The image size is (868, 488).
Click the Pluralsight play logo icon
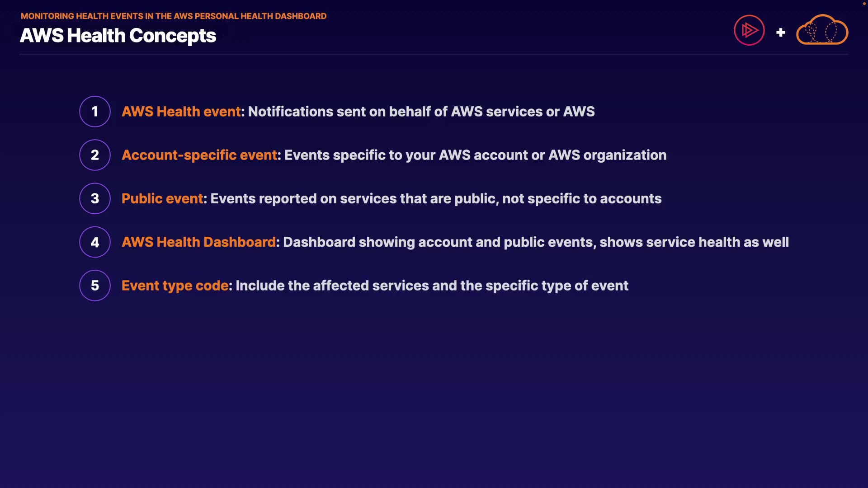749,30
